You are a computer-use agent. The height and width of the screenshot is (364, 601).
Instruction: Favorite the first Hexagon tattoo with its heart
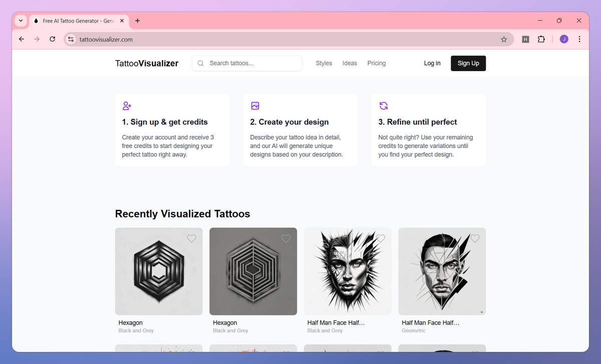click(191, 239)
